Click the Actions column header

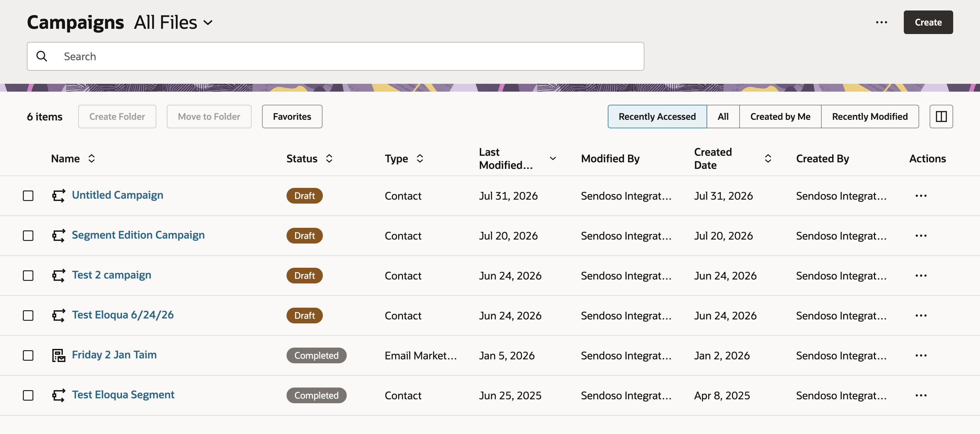click(x=928, y=158)
